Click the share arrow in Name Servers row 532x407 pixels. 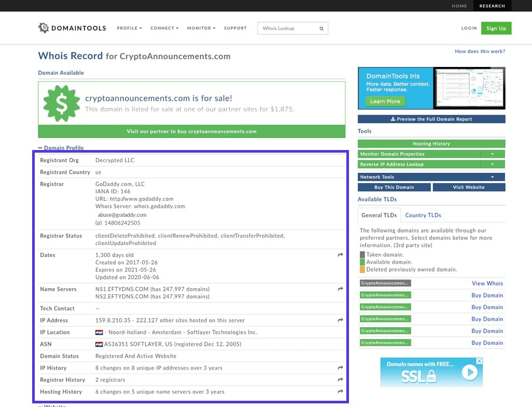click(340, 289)
